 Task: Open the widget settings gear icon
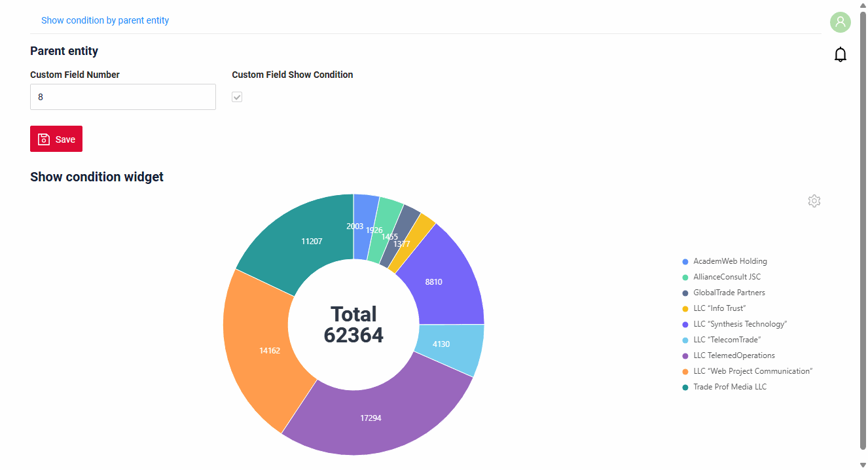[814, 201]
